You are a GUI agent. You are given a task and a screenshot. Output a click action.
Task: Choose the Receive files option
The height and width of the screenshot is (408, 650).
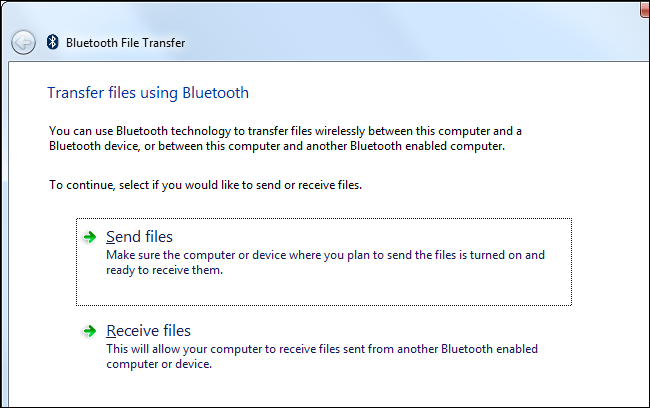pyautogui.click(x=148, y=331)
